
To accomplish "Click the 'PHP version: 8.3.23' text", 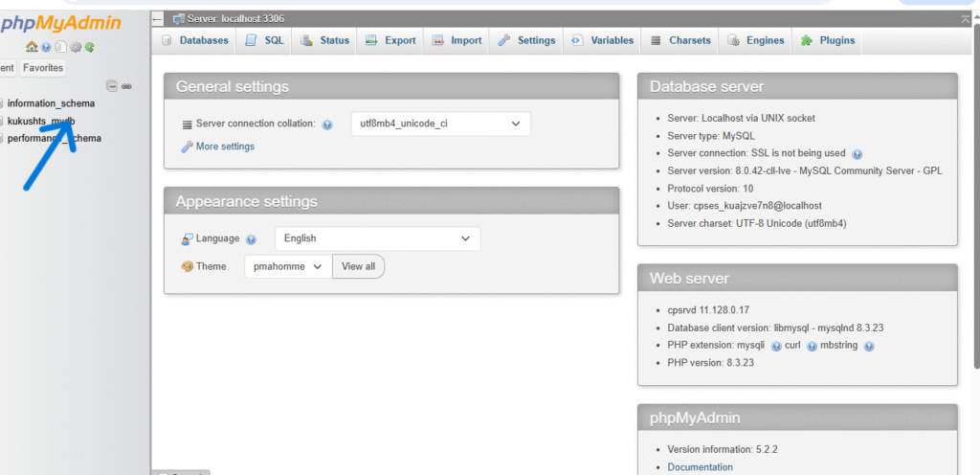I will coord(711,363).
